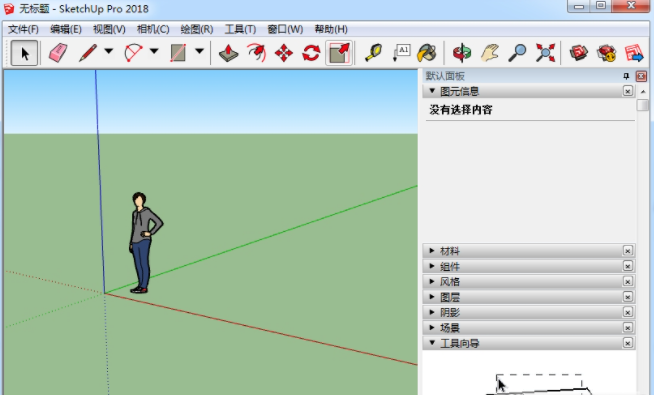Screen dimensions: 654x395
Task: Expand the 风格 panel
Action: (x=432, y=282)
